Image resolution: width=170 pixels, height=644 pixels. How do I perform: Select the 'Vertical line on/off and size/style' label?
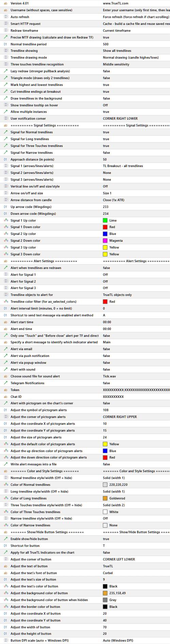tap(35, 186)
